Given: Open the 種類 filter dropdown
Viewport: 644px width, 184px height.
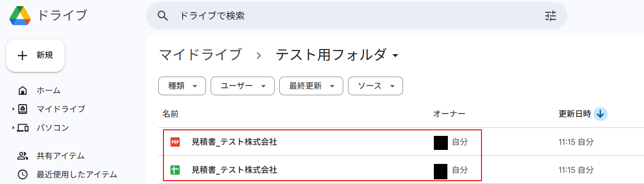Looking at the screenshot, I should pos(182,86).
